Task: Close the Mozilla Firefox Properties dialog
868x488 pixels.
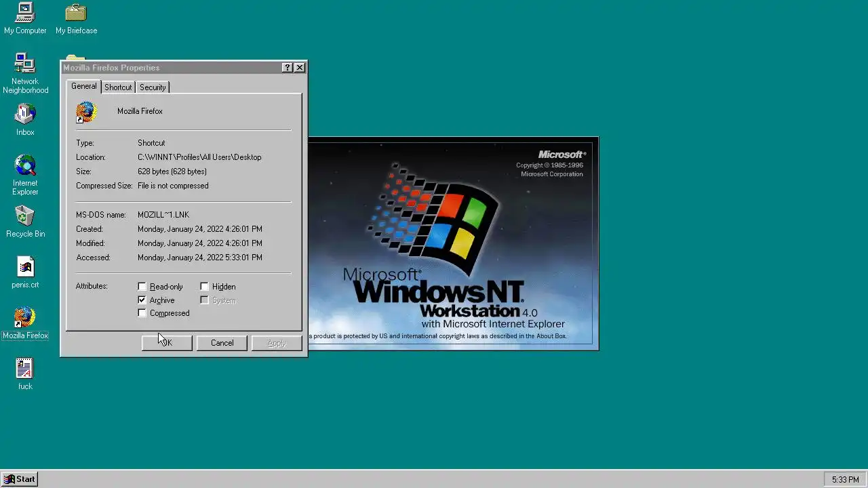Action: tap(300, 67)
